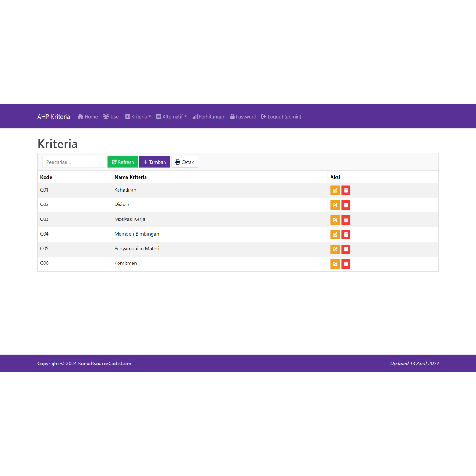Delete the Motivasi Kerja row via trash icon
Screen dimensions: 476x476
click(x=346, y=220)
